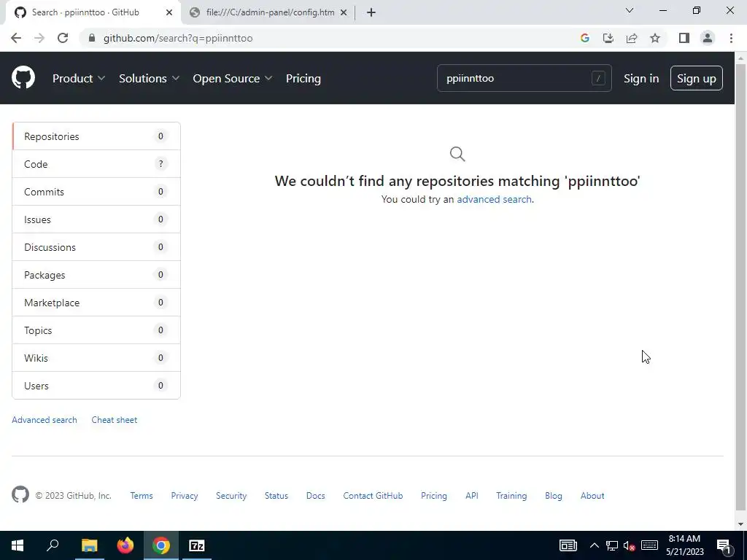Select the Repositories filter
This screenshot has height=560, width=747.
coord(96,136)
